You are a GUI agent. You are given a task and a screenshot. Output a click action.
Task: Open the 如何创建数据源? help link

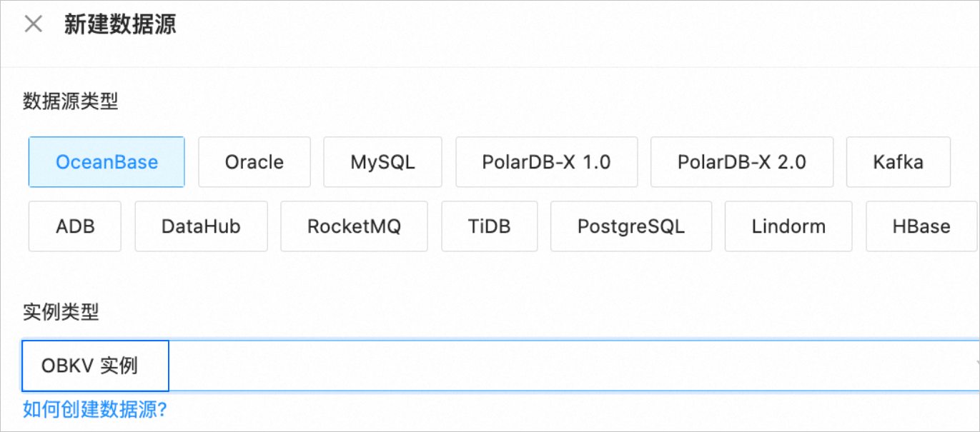94,410
